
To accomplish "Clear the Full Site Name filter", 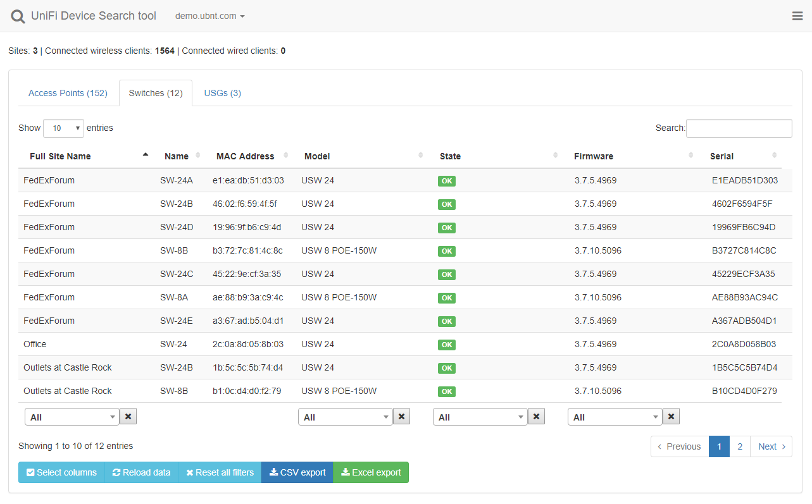I will click(128, 416).
